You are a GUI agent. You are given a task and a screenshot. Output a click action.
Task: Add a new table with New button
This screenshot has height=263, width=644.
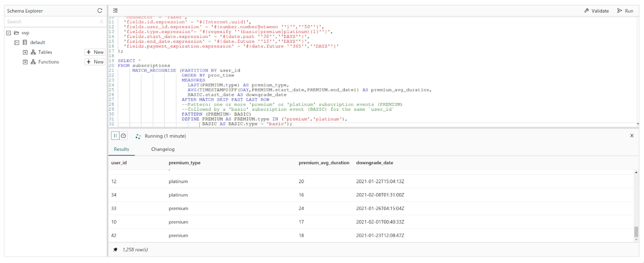[95, 52]
